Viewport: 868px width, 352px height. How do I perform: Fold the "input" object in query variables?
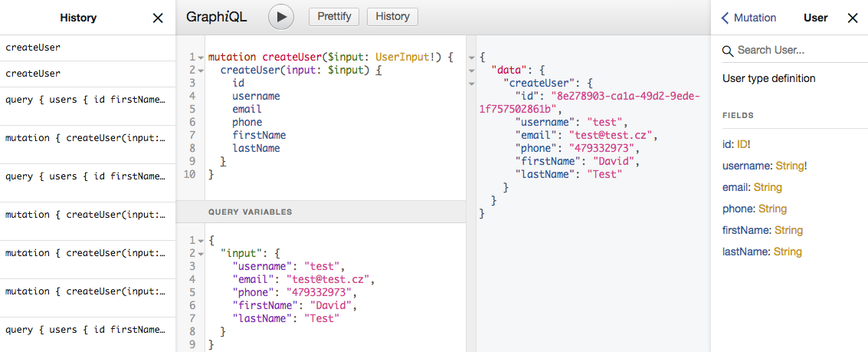point(201,254)
